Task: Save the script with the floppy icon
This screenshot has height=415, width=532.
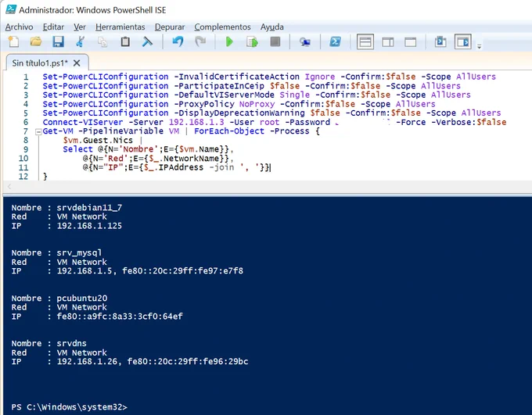Action: click(x=58, y=42)
